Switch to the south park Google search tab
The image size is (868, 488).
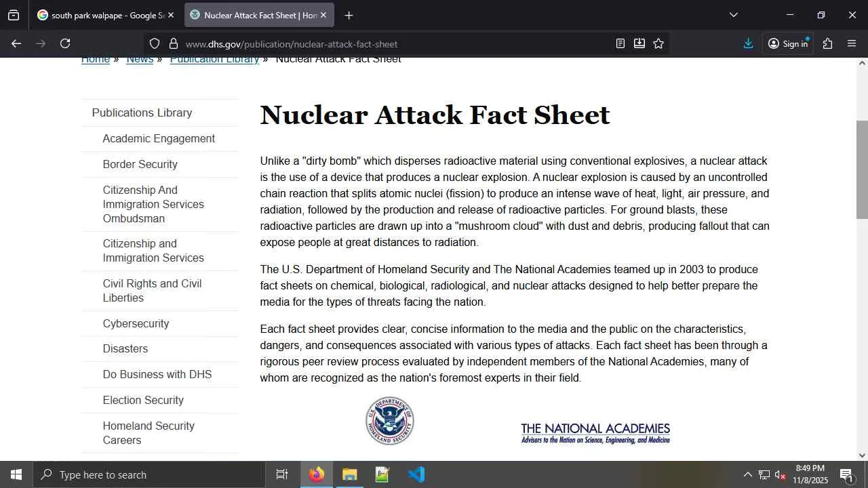tap(106, 15)
